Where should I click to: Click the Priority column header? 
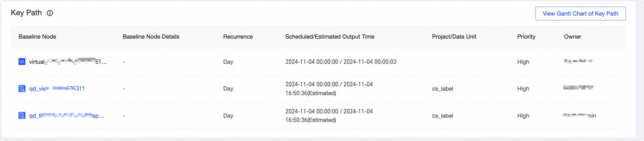526,37
